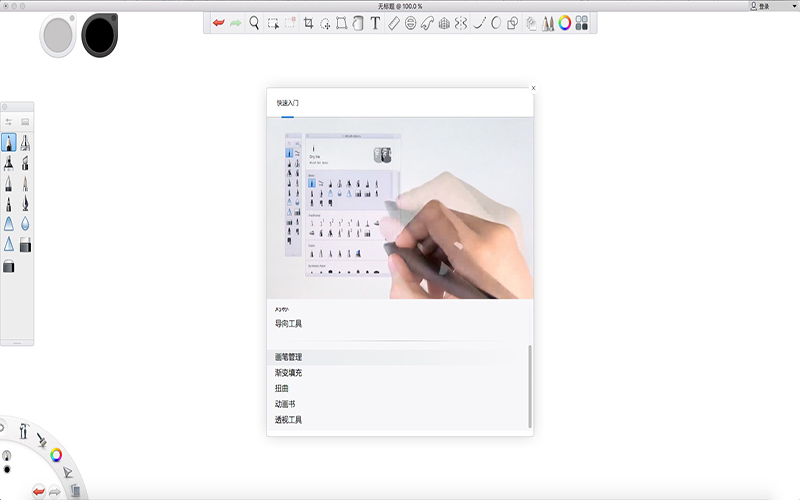Screen dimensions: 800x500
Task: Select the blue Smear brush
Action: point(9,223)
